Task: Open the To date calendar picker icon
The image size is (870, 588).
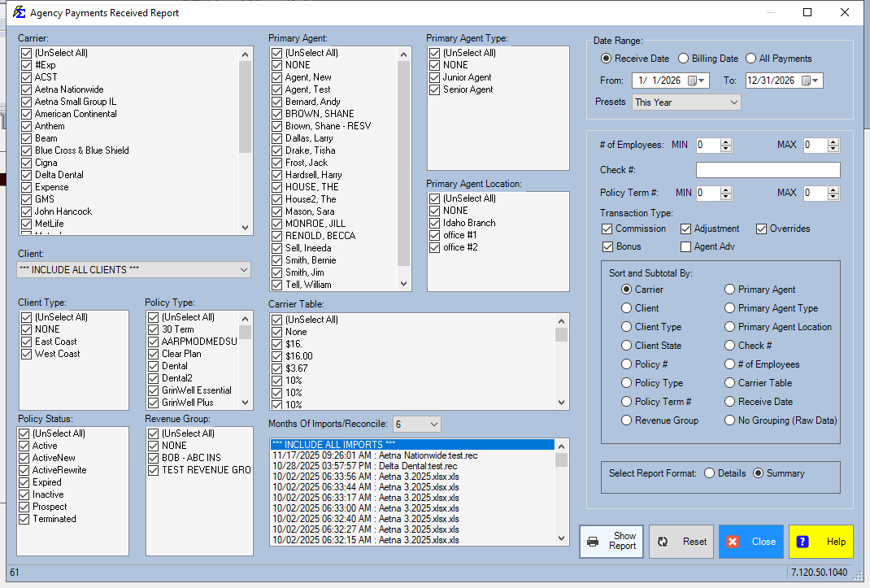Action: click(806, 81)
